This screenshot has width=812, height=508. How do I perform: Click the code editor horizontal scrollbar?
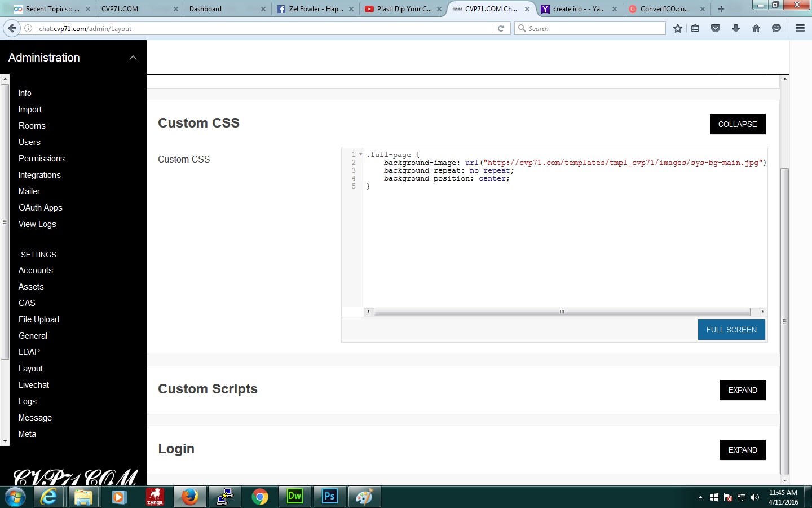pos(562,312)
